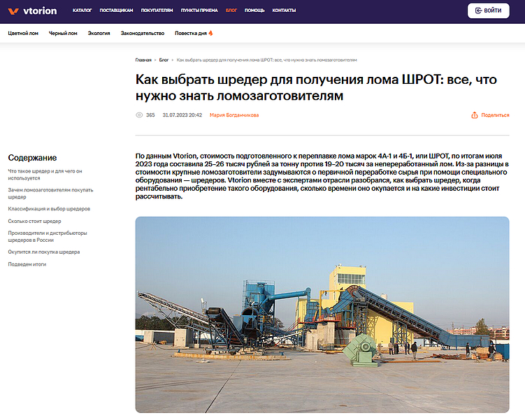
Task: Select the article title heading
Action: 316,87
